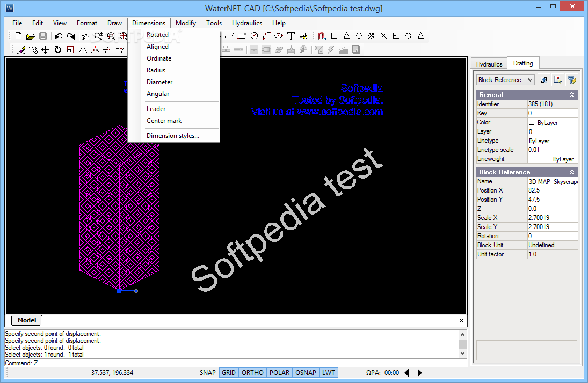Click the New drawing icon
This screenshot has height=383, width=588.
click(x=18, y=36)
